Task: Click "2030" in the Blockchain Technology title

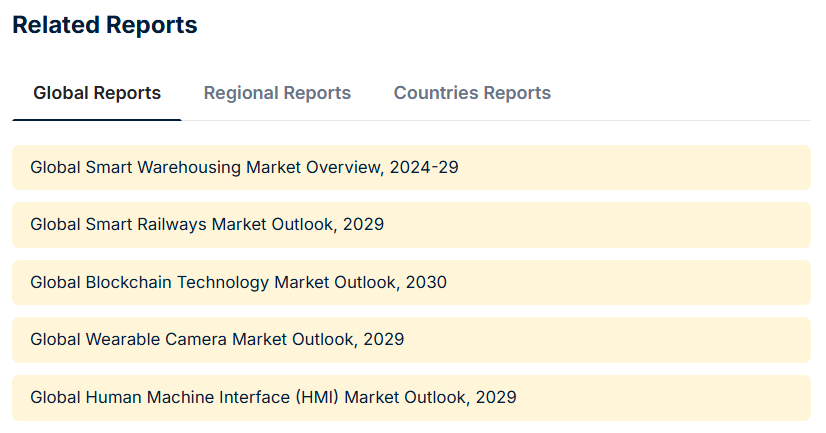Action: 426,282
